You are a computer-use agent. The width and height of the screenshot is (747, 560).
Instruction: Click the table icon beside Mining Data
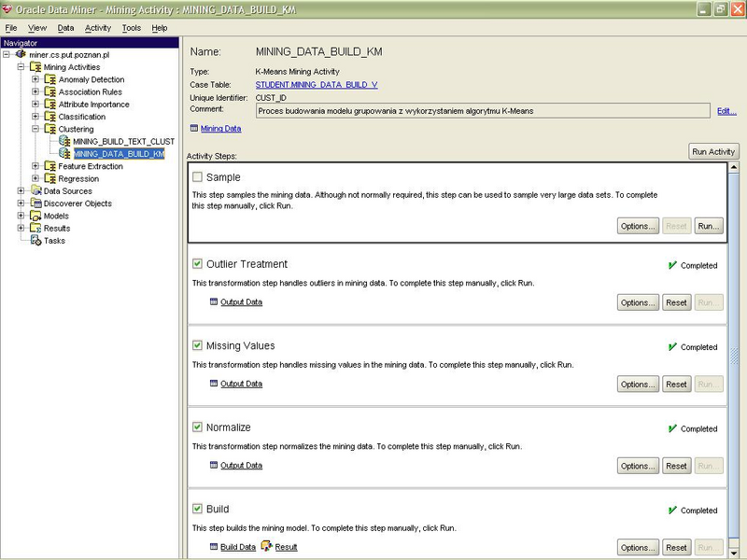194,128
